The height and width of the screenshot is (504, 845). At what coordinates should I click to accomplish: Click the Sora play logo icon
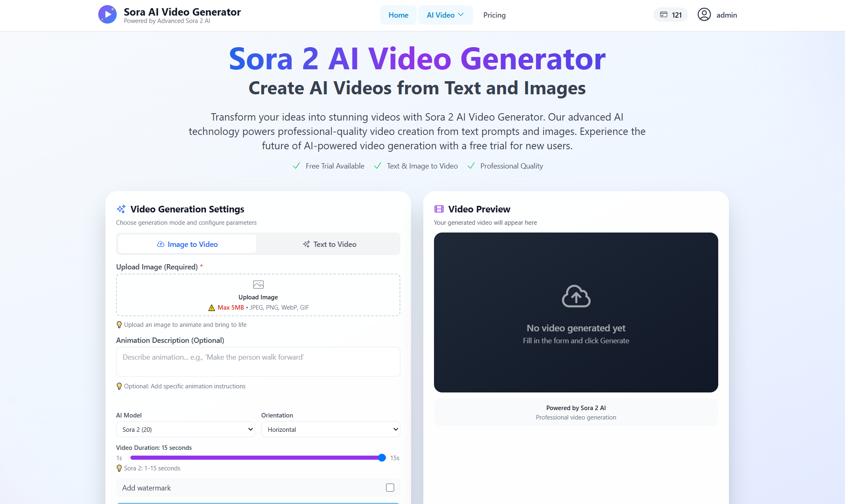coord(107,15)
